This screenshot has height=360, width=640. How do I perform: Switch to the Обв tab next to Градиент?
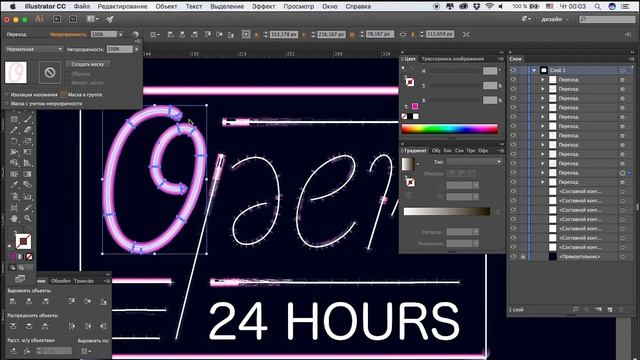[436, 151]
